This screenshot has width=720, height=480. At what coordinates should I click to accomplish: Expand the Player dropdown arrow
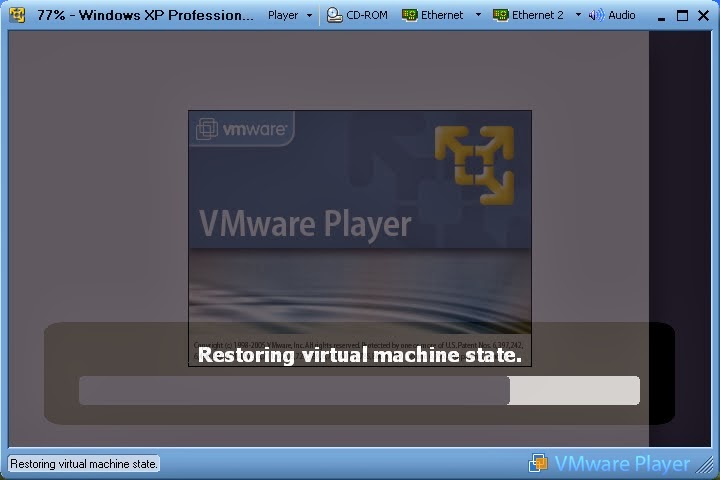point(309,15)
